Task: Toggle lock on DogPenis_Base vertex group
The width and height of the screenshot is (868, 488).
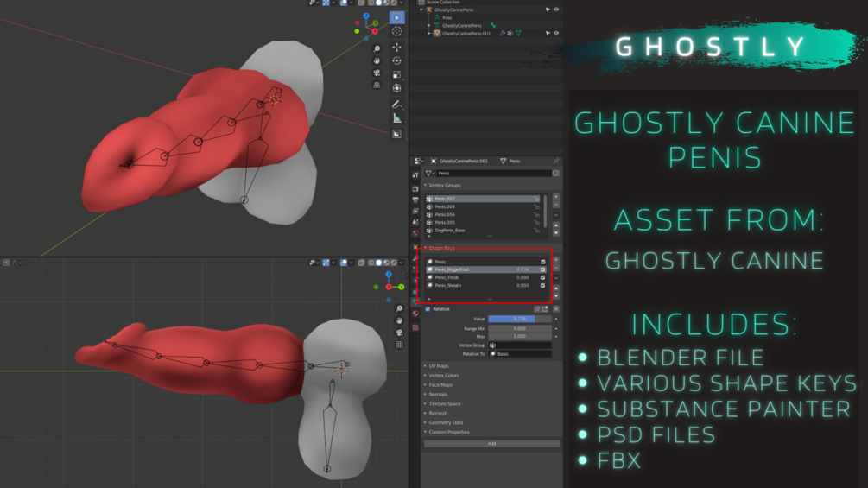Action: pos(536,230)
